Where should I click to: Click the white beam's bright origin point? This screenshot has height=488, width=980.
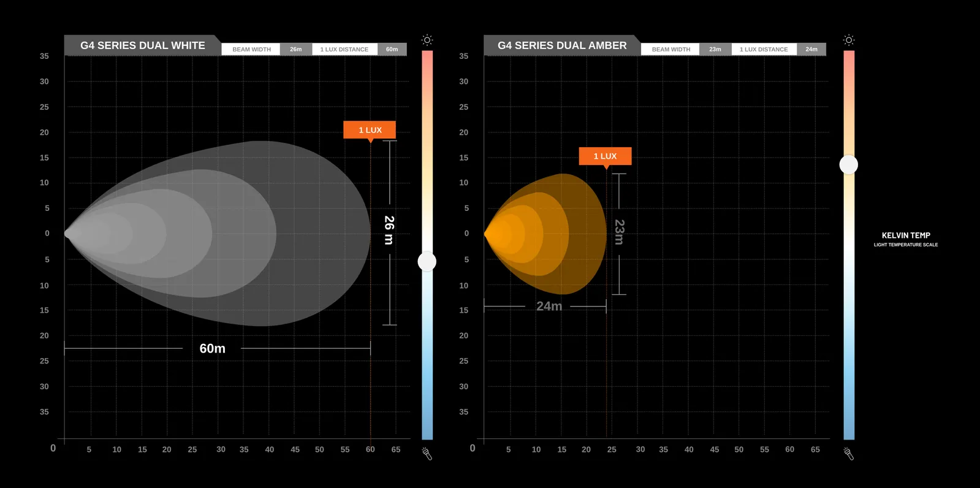[x=69, y=233]
